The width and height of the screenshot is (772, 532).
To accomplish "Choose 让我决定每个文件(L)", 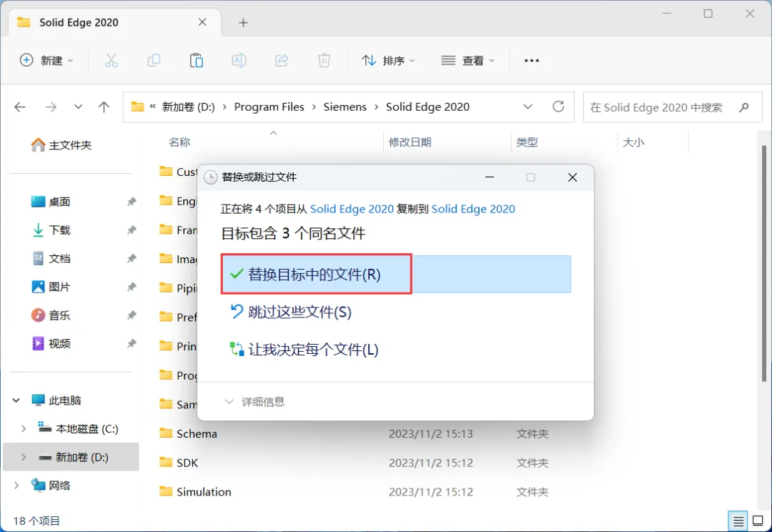I will point(305,350).
